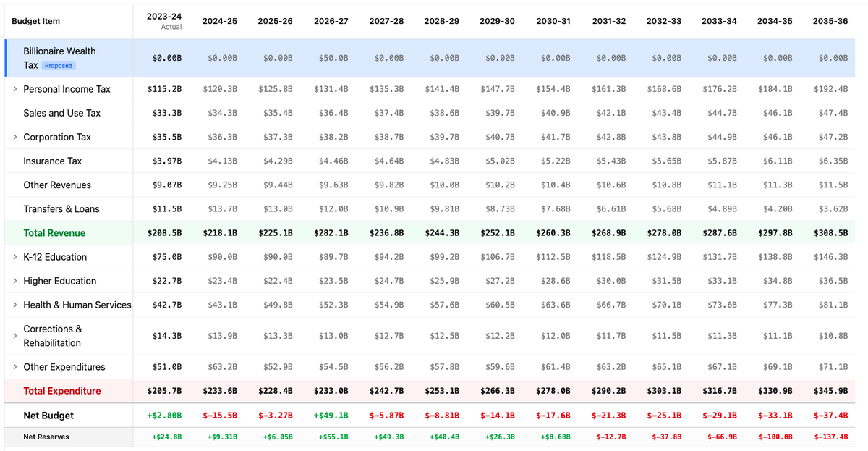Select Corrections $10.8B cell
The width and height of the screenshot is (868, 451).
833,336
